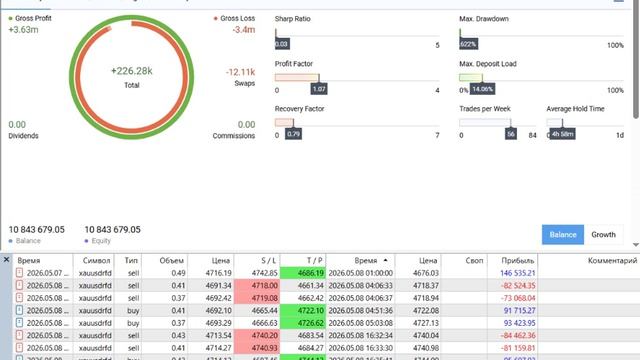640x360 pixels.
Task: Click the Комментарий column header
Action: [x=589, y=260]
